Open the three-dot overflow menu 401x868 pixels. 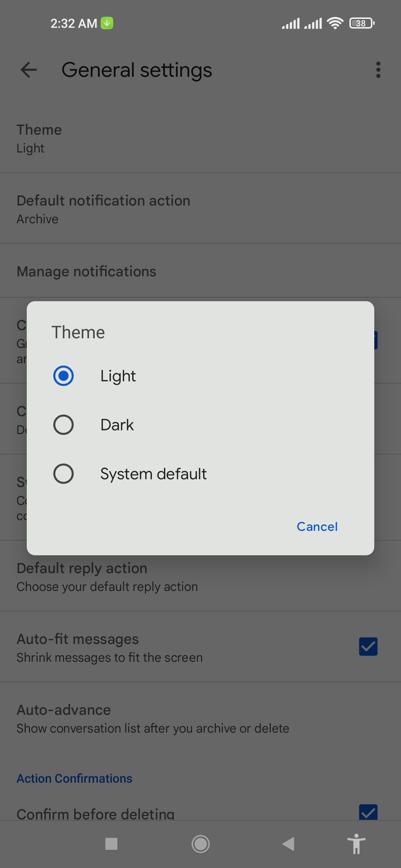click(x=378, y=70)
